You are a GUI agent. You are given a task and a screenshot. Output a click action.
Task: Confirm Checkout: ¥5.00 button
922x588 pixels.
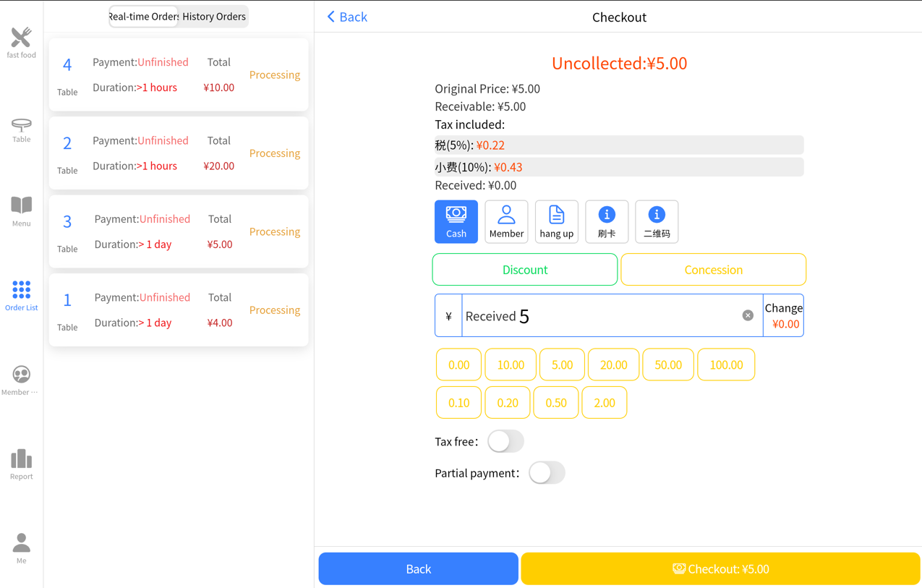coord(720,568)
